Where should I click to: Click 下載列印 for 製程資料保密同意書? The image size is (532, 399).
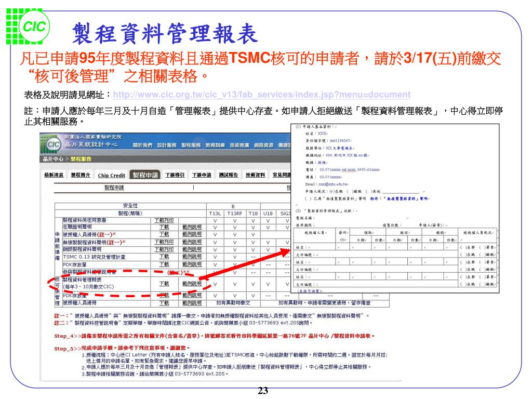[x=164, y=220]
